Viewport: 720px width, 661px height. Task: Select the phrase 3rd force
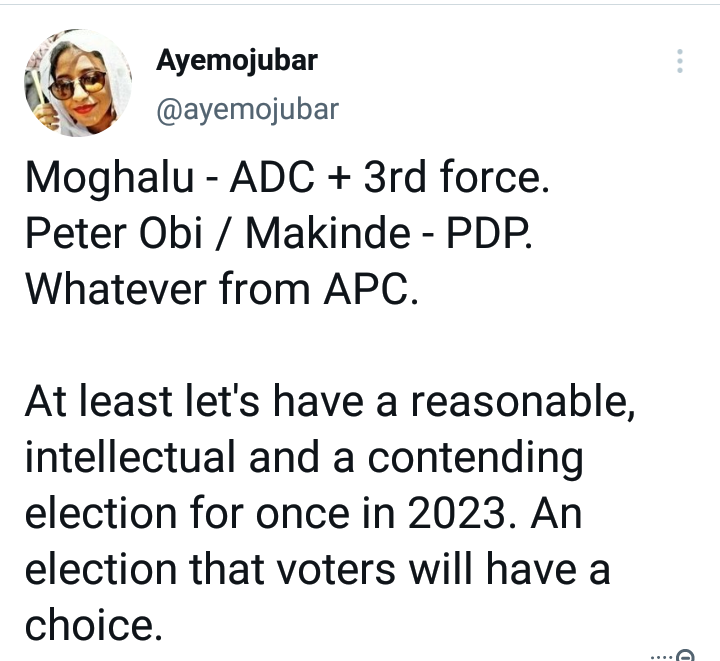456,177
